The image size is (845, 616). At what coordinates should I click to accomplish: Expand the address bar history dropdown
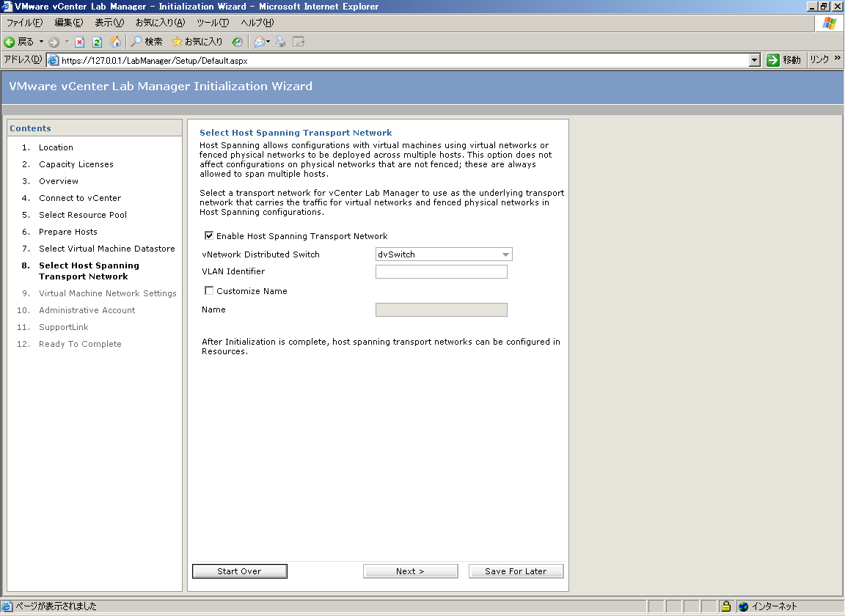755,60
